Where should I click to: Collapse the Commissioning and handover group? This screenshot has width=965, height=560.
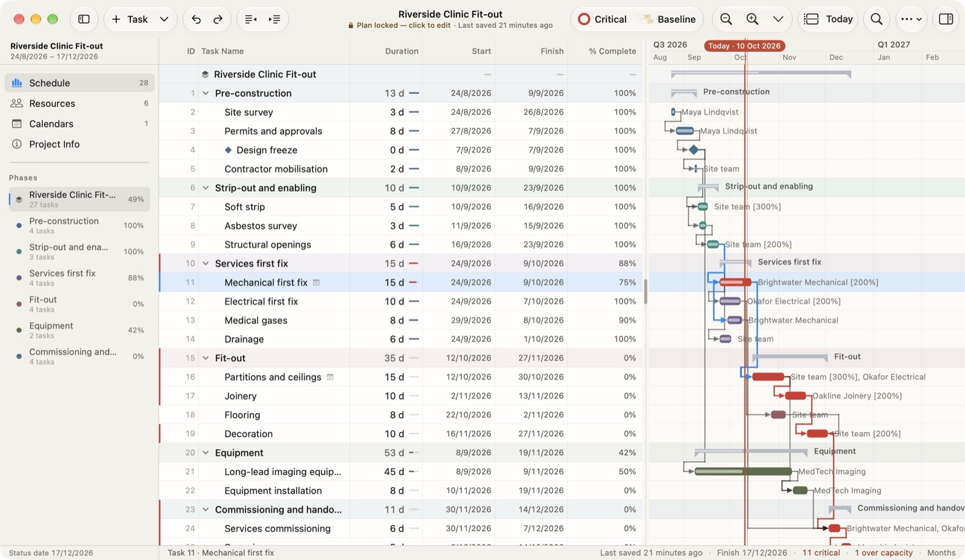point(206,509)
